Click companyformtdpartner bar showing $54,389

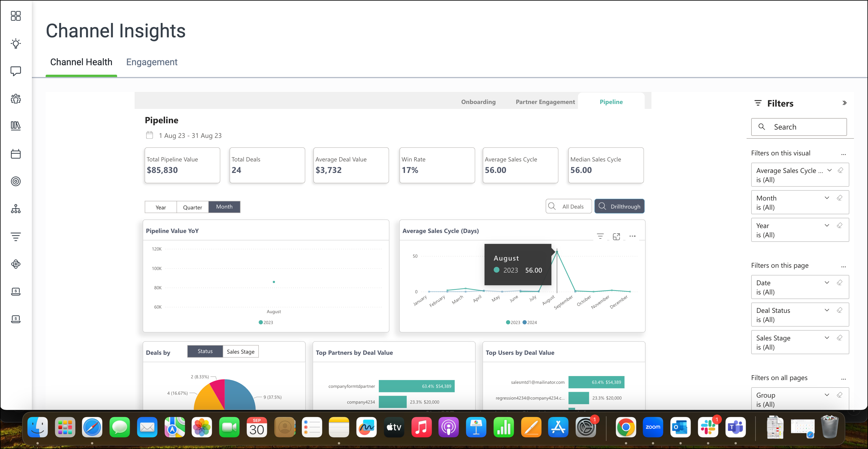(416, 386)
